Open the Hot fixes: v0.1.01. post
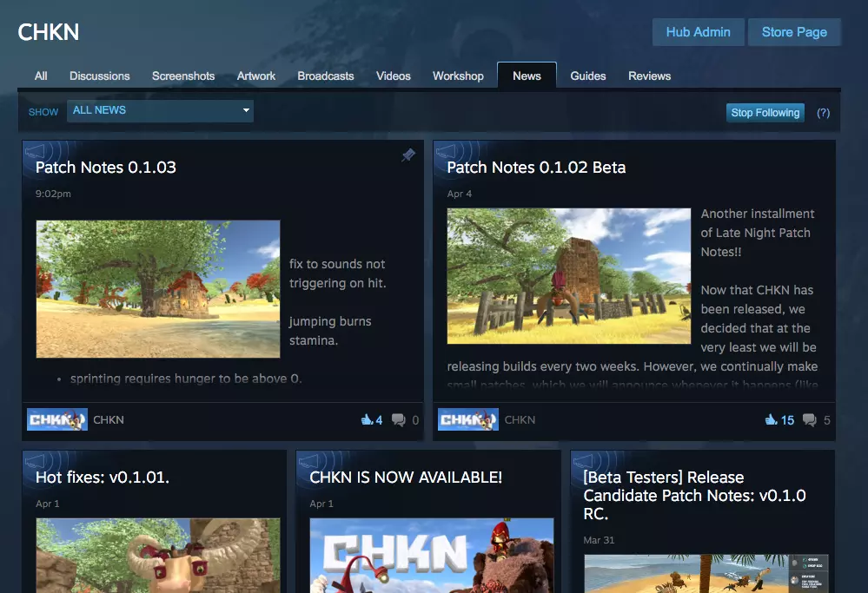The width and height of the screenshot is (868, 593). [103, 478]
